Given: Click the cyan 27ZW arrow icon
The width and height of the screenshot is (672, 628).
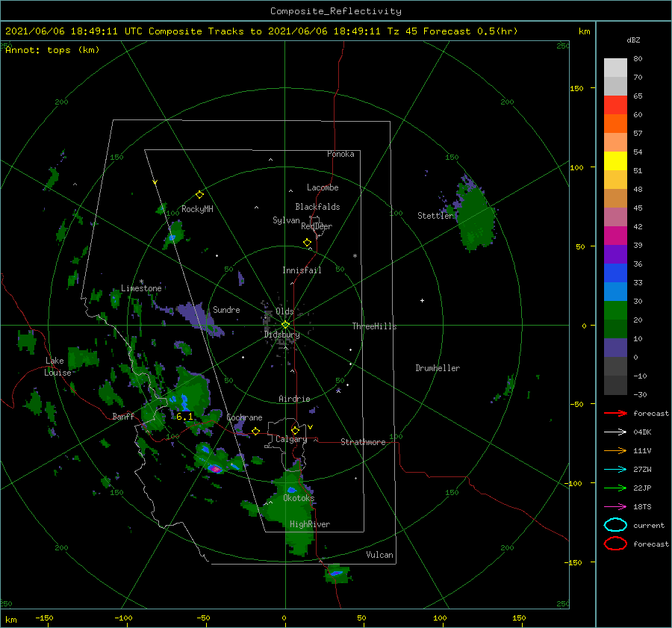Looking at the screenshot, I should [x=615, y=470].
